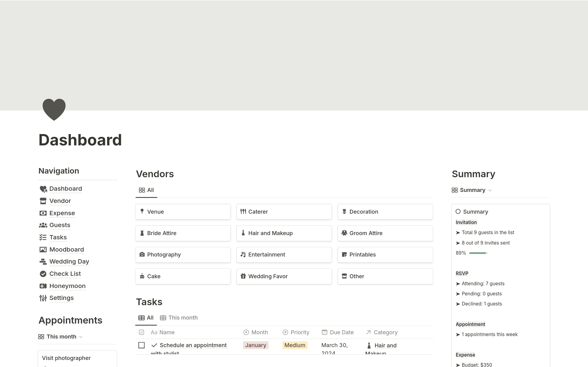Click the gift icon on the Wedding Favor card
This screenshot has width=588, height=367.
(x=243, y=276)
